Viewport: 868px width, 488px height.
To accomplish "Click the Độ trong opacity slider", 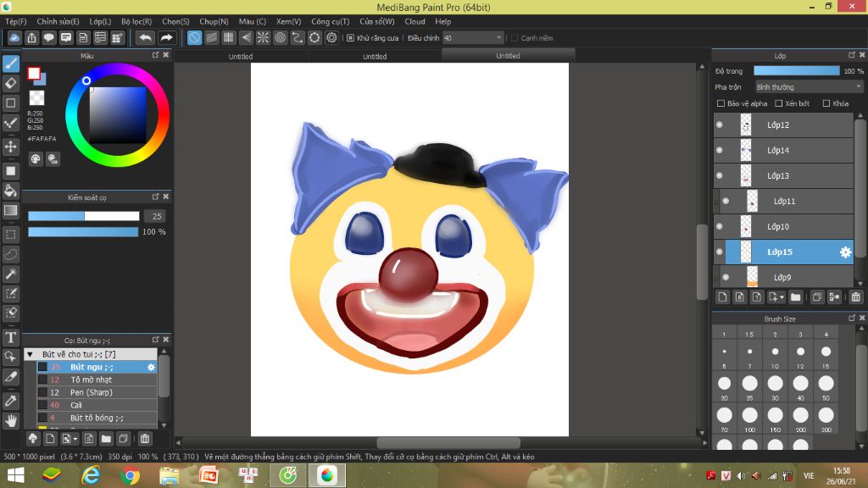I will click(x=796, y=71).
